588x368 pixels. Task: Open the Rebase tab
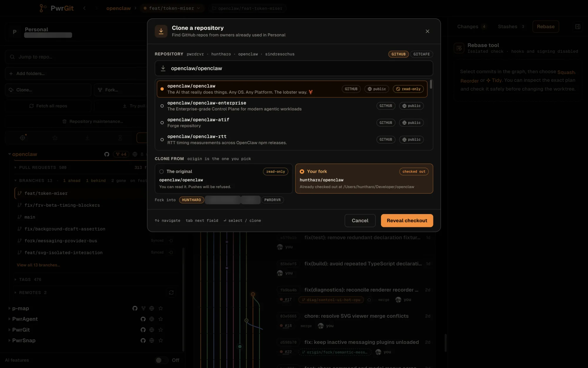point(546,26)
